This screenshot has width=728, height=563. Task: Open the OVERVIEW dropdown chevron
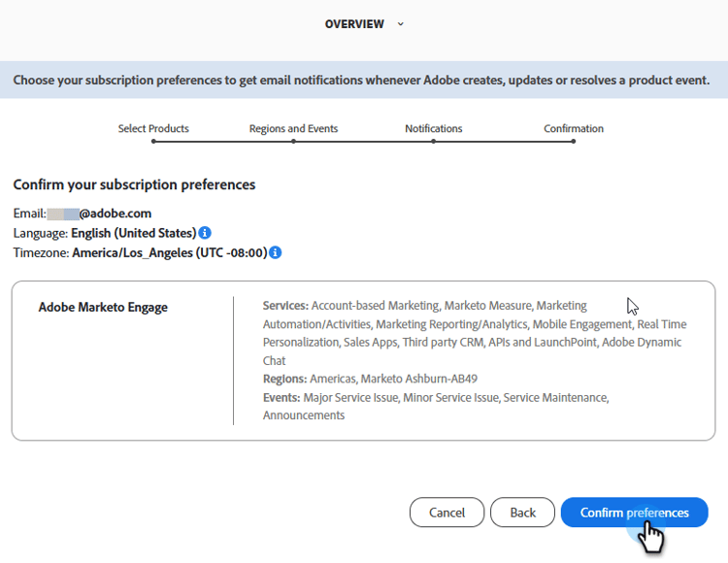click(x=401, y=24)
